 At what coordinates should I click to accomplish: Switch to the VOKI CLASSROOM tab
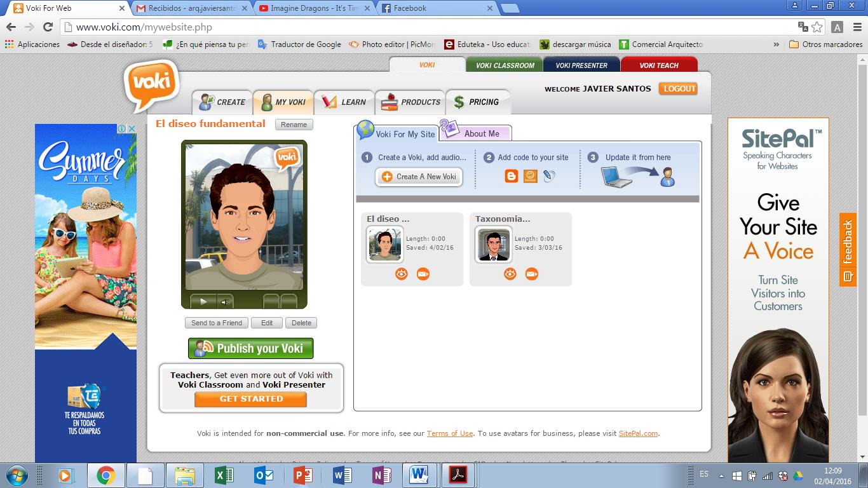coord(505,65)
